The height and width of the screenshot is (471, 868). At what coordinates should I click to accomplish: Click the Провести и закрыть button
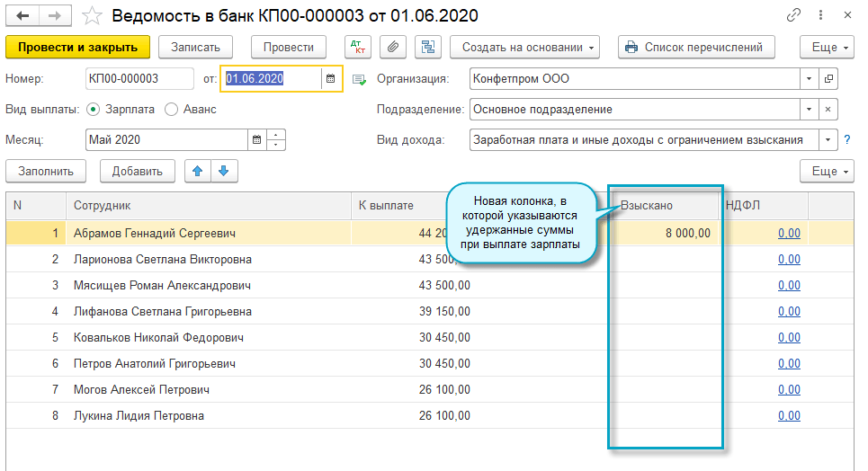[77, 47]
